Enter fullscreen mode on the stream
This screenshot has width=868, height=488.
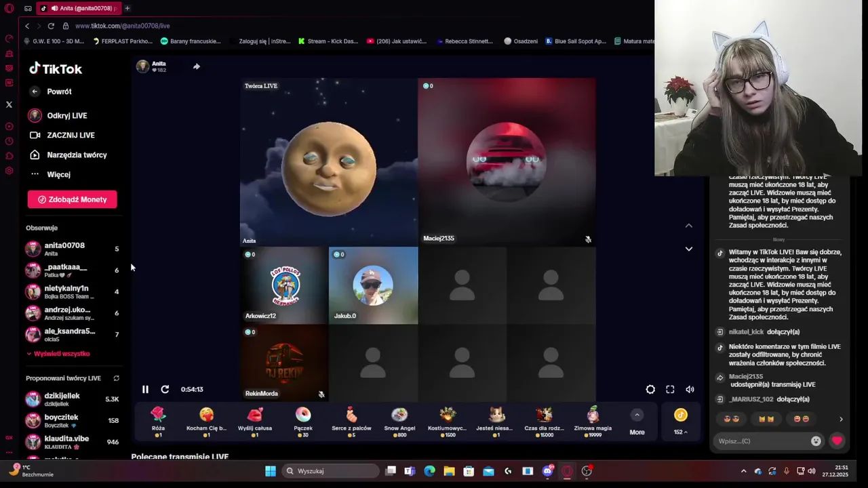[670, 389]
